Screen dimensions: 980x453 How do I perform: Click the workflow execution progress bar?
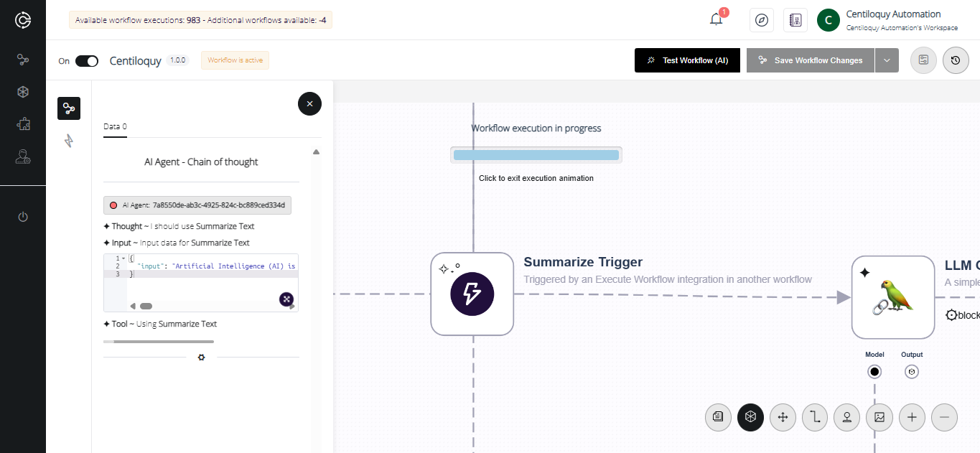536,155
